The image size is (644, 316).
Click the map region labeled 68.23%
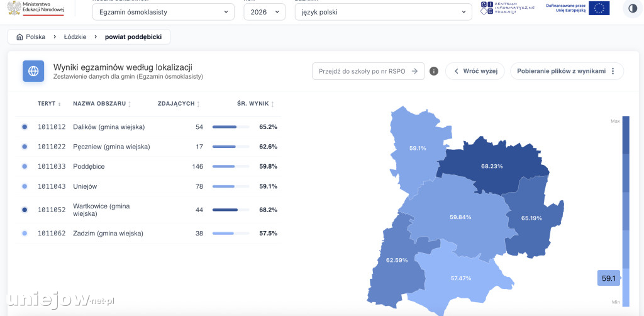492,166
